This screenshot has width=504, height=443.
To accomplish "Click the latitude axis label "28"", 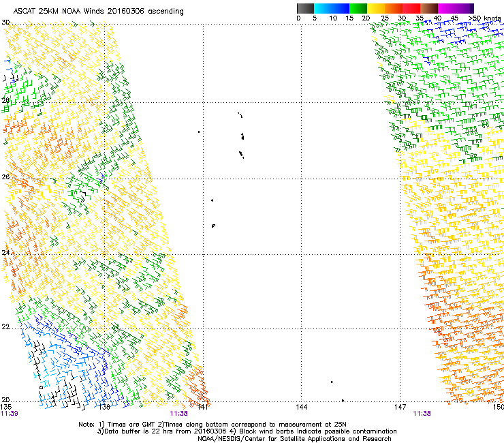I will coord(5,100).
